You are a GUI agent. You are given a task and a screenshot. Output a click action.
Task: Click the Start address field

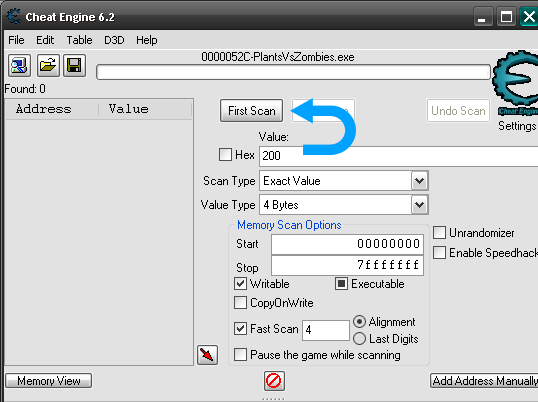[347, 244]
